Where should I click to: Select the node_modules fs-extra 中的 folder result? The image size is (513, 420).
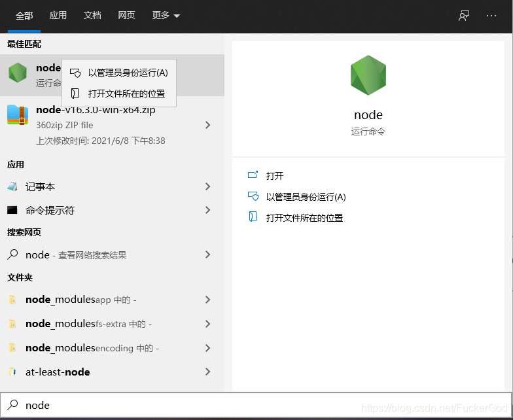click(x=112, y=324)
